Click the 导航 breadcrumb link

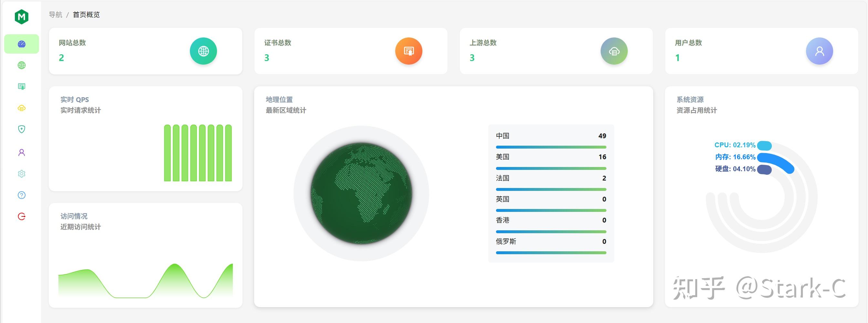(x=56, y=15)
